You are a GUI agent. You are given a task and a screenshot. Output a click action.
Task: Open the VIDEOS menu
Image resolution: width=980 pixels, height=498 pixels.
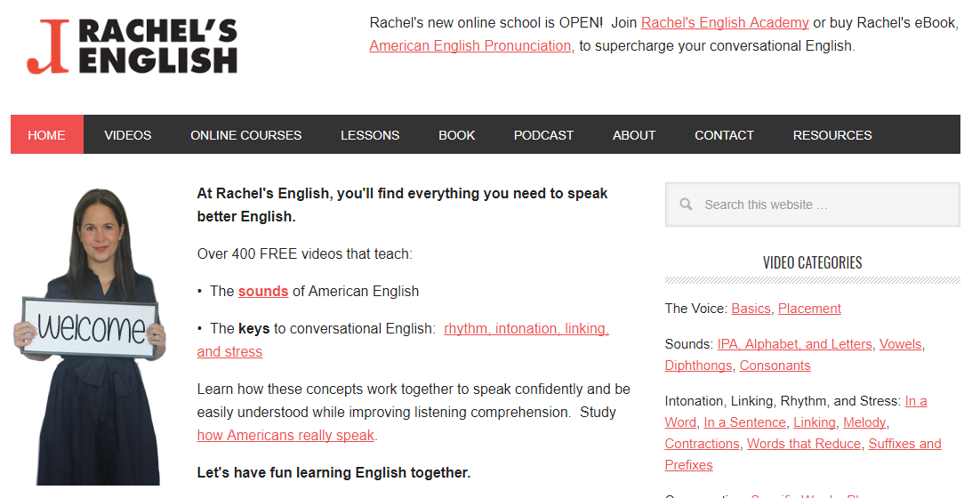(127, 135)
